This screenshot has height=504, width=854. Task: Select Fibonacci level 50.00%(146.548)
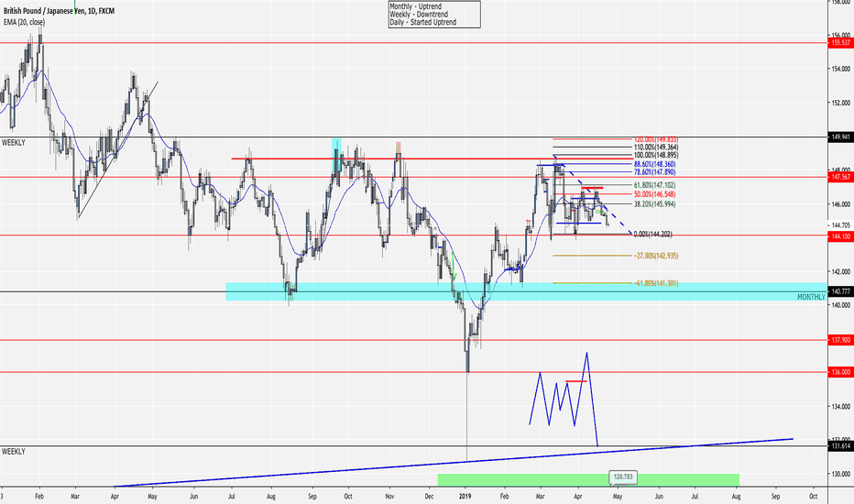tap(654, 194)
